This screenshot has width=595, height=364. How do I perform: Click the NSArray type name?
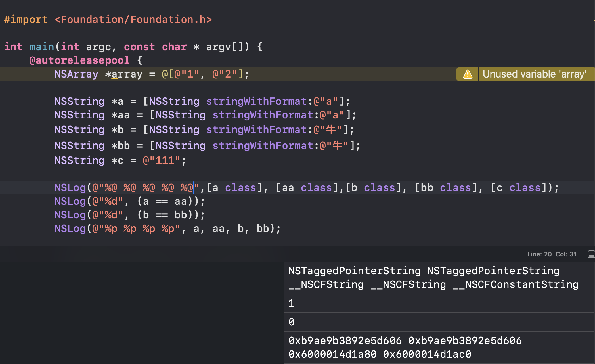pos(76,74)
